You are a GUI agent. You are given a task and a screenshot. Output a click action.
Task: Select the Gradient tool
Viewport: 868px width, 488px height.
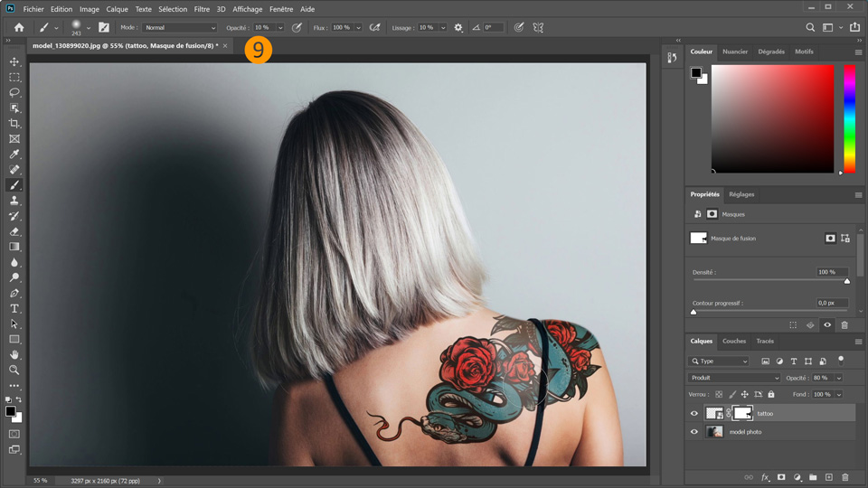coord(14,247)
